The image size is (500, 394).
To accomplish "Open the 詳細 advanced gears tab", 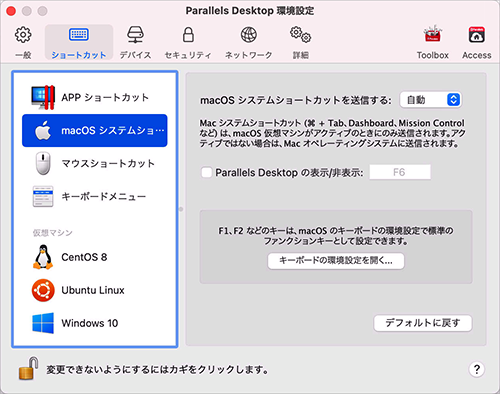I will (x=300, y=42).
